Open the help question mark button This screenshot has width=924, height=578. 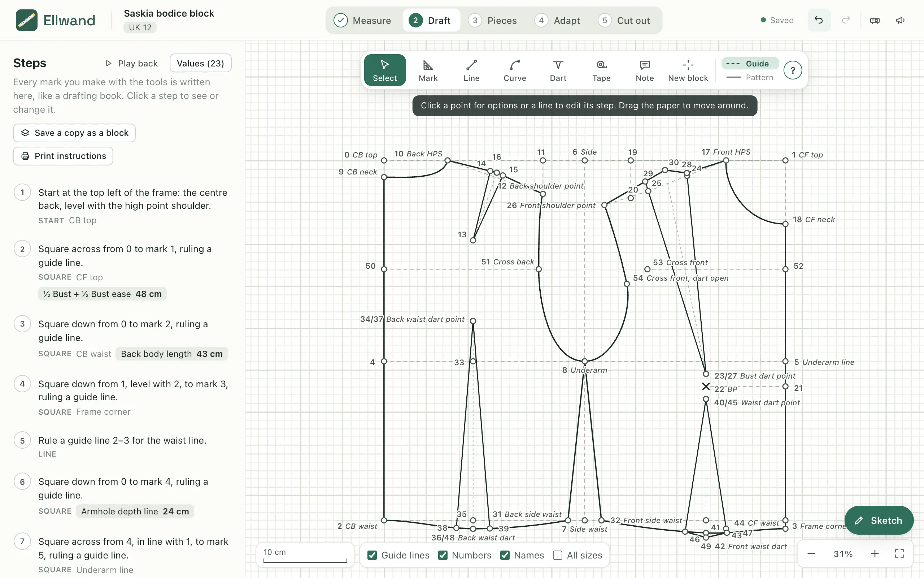[x=793, y=70]
